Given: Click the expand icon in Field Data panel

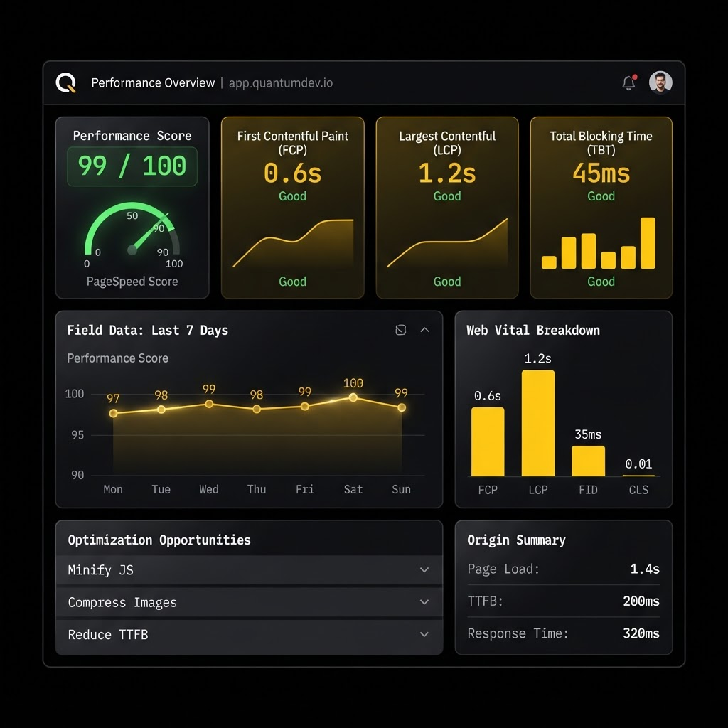Looking at the screenshot, I should pyautogui.click(x=401, y=330).
